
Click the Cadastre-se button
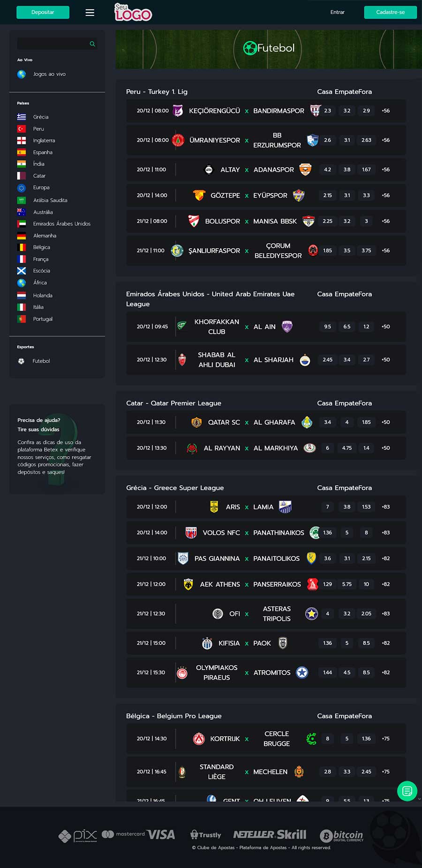[390, 12]
